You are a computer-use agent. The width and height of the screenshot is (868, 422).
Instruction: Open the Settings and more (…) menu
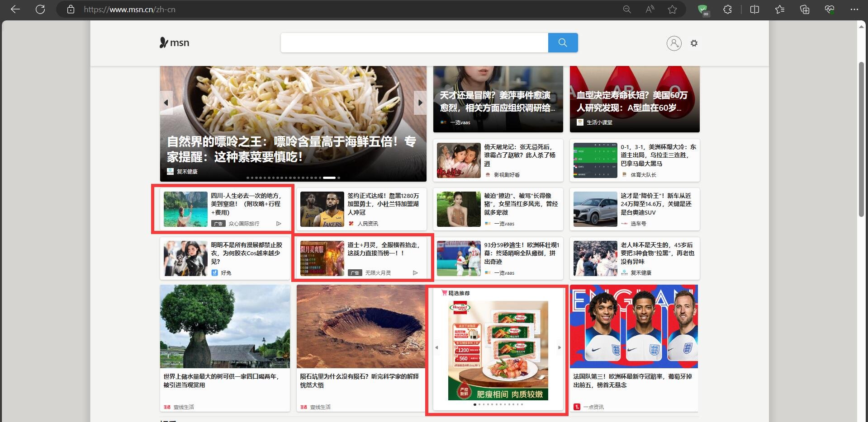point(854,9)
